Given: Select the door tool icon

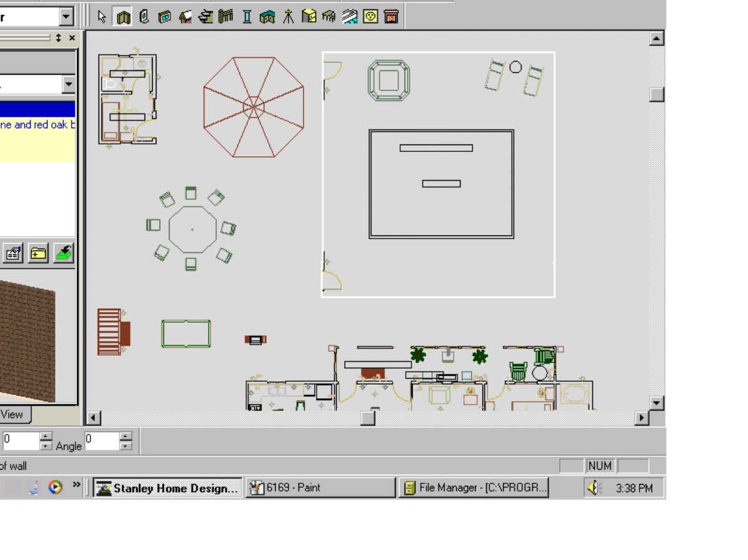Looking at the screenshot, I should (144, 17).
